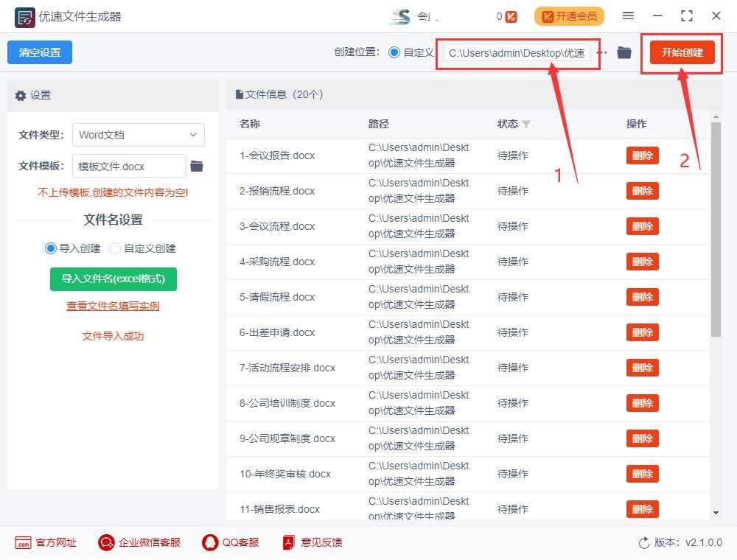737x560 pixels.
Task: Click 开始创建 button
Action: click(x=682, y=52)
